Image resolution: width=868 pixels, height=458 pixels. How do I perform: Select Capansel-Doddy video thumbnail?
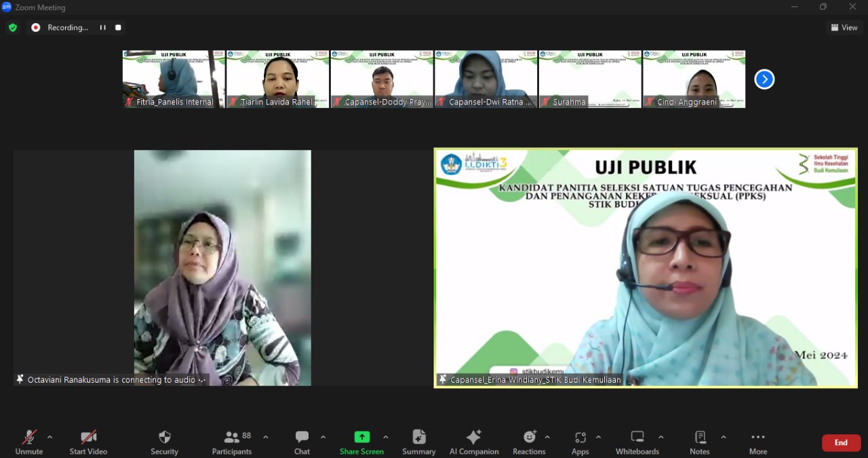pos(382,79)
